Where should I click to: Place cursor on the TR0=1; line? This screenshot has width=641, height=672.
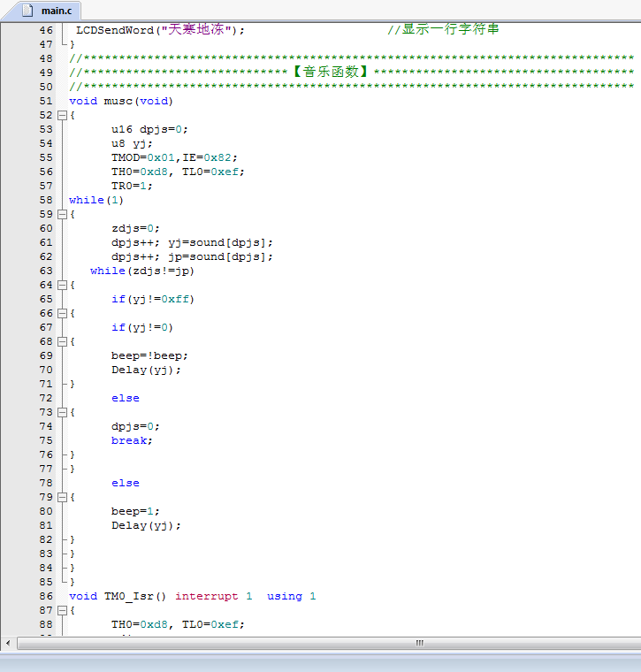[132, 186]
